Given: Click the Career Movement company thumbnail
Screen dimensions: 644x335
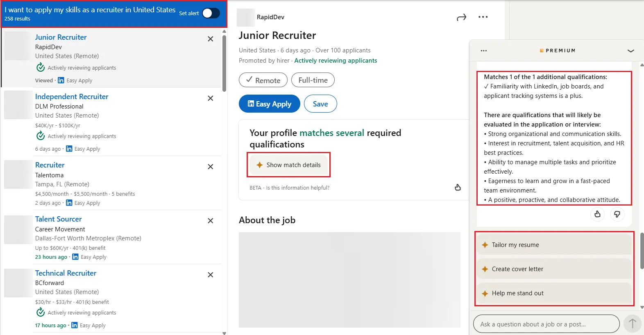Looking at the screenshot, I should [x=18, y=229].
